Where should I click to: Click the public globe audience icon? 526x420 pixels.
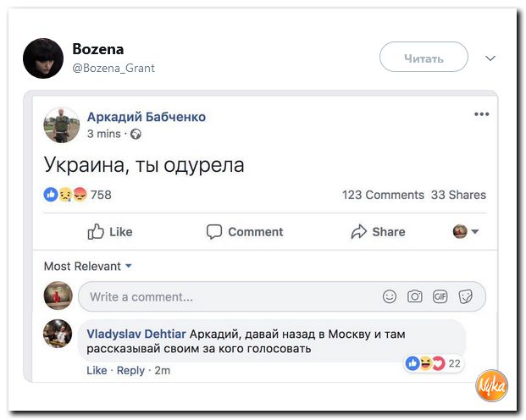136,134
